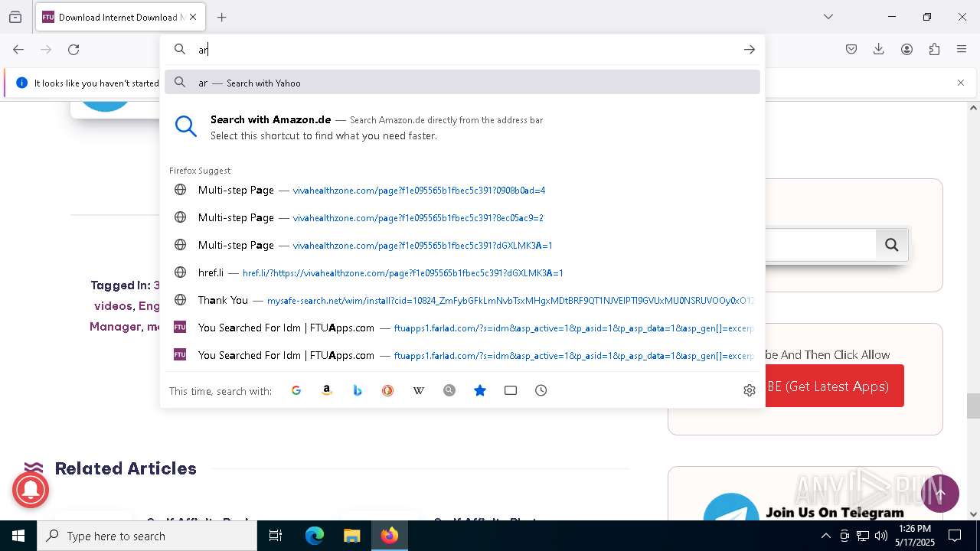Image resolution: width=980 pixels, height=551 pixels.
Task: Search with DuckDuckGo one-off engine icon
Action: 388,390
